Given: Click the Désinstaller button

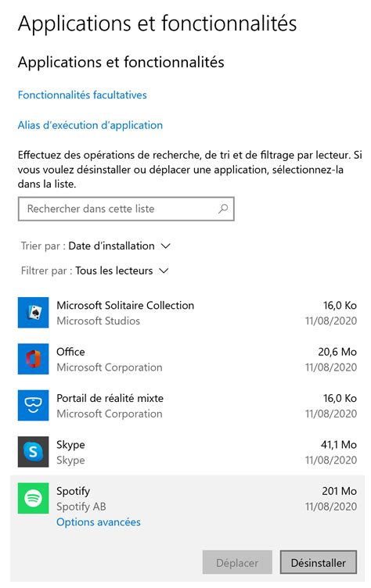Looking at the screenshot, I should [319, 562].
